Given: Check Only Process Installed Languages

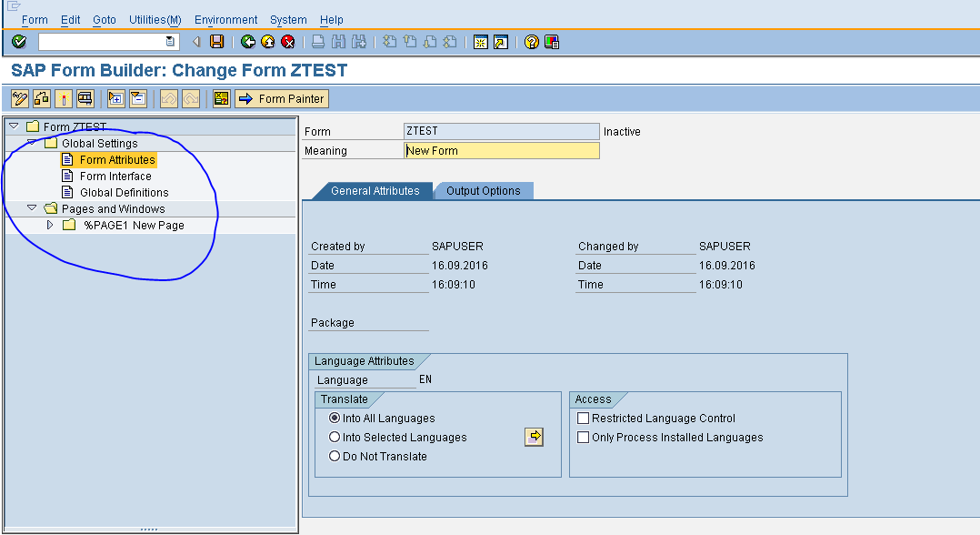Looking at the screenshot, I should click(x=583, y=437).
